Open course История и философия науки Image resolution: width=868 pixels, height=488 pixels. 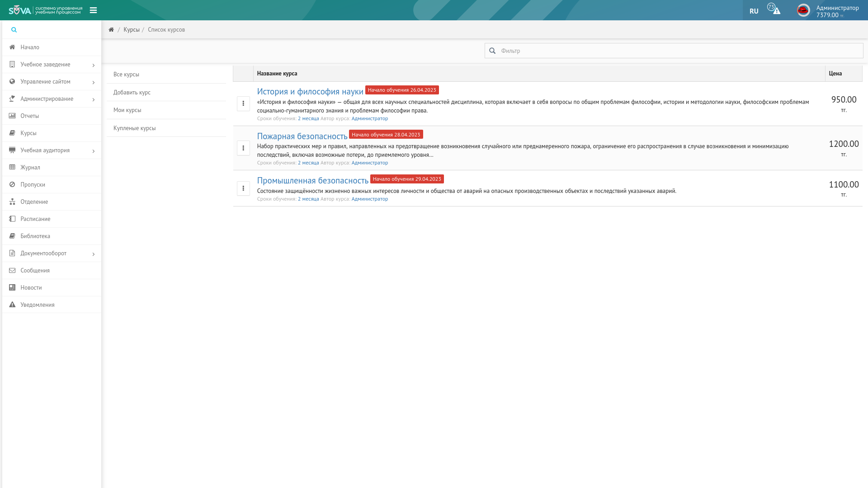(x=310, y=92)
